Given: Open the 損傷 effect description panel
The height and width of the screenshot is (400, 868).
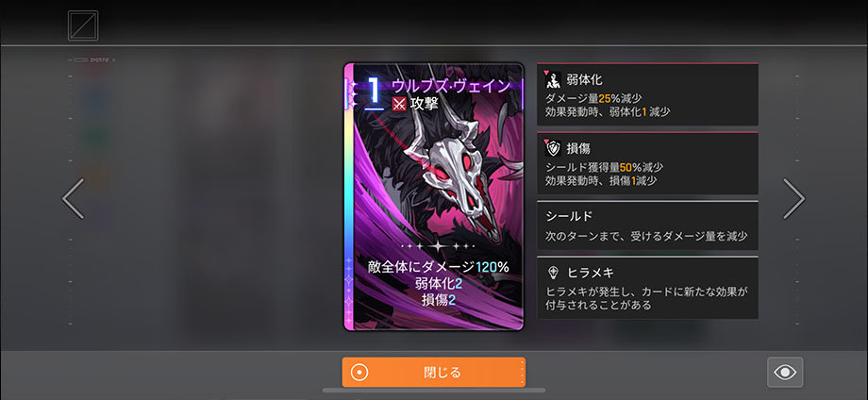Looking at the screenshot, I should (x=647, y=163).
